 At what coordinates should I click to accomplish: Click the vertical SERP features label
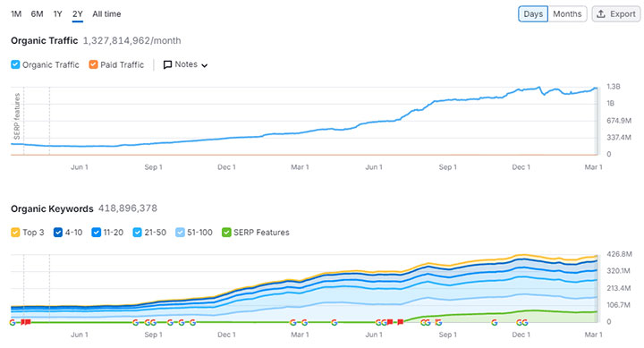17,116
